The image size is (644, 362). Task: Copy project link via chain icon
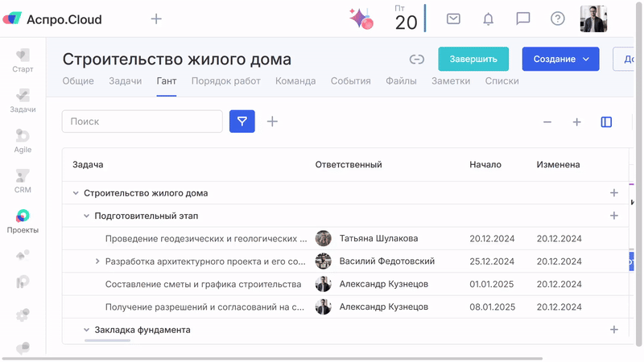(x=416, y=59)
